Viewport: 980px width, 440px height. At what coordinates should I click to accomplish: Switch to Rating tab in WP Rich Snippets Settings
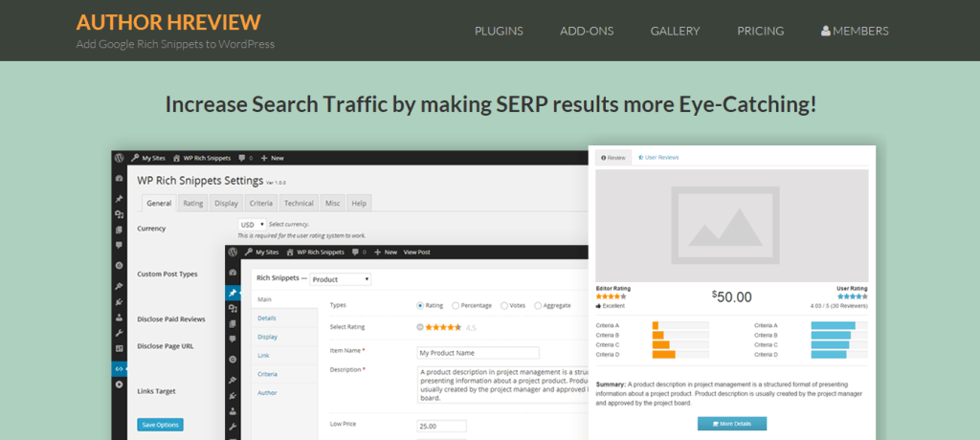pos(193,203)
